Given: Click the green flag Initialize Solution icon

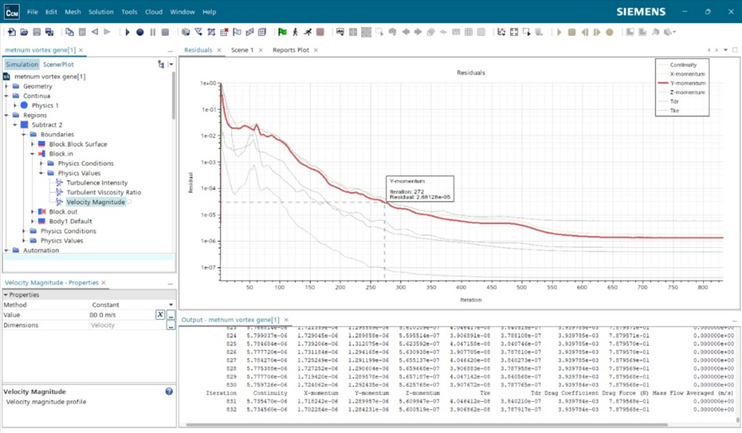Looking at the screenshot, I should 282,32.
